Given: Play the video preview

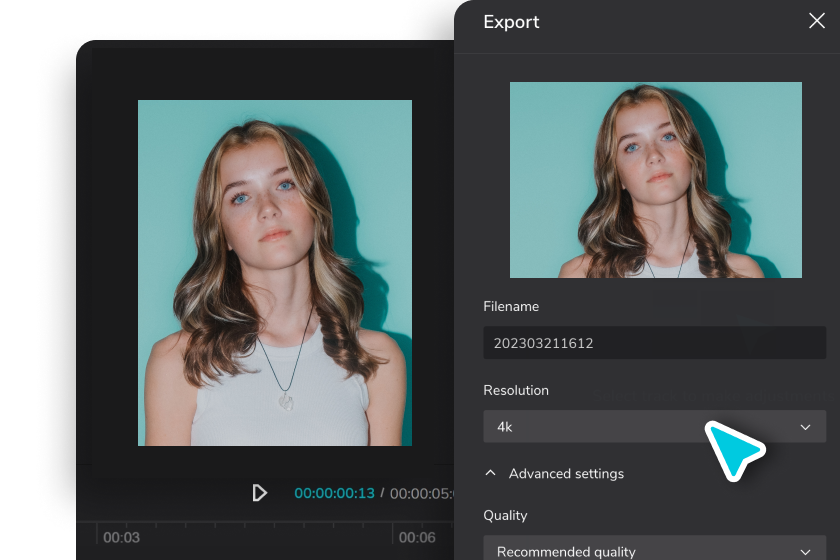Looking at the screenshot, I should 259,492.
